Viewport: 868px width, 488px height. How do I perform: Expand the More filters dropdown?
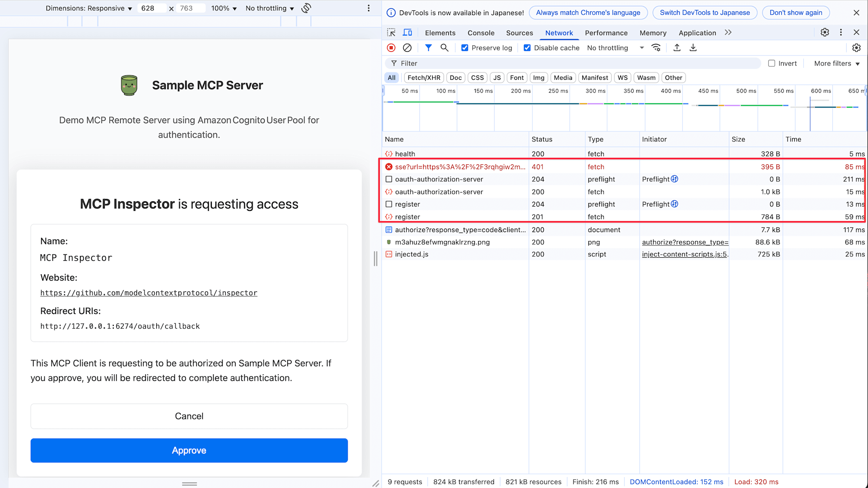coord(837,63)
